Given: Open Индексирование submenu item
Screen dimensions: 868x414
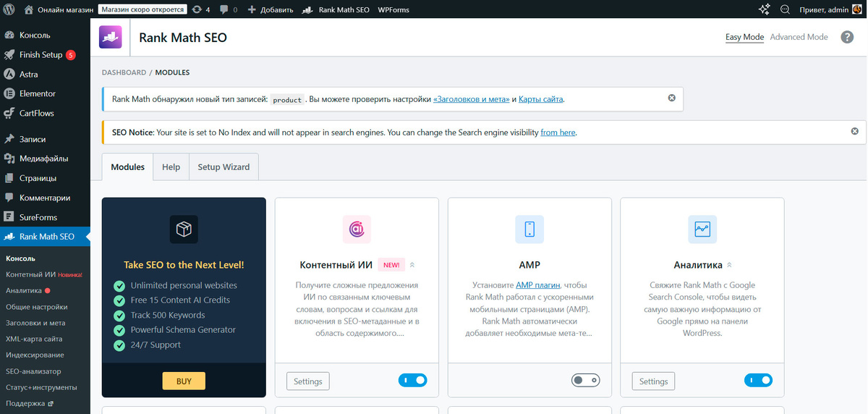Looking at the screenshot, I should (x=35, y=355).
